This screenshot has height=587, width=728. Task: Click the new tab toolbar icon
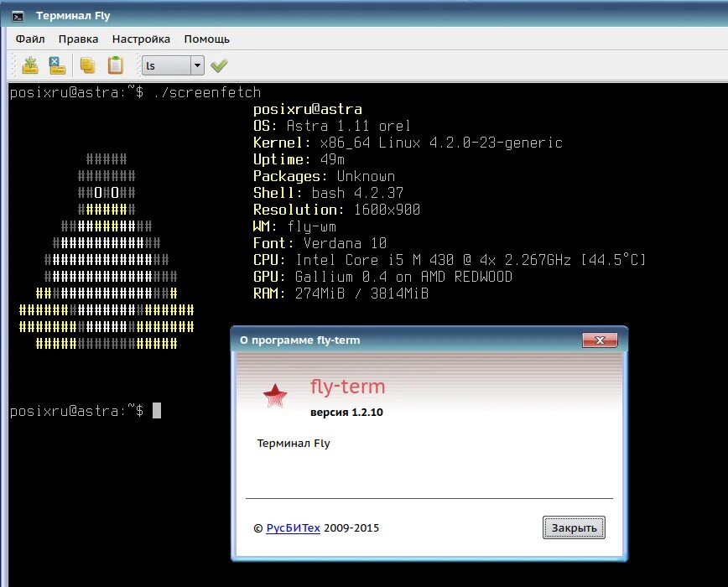(x=30, y=65)
